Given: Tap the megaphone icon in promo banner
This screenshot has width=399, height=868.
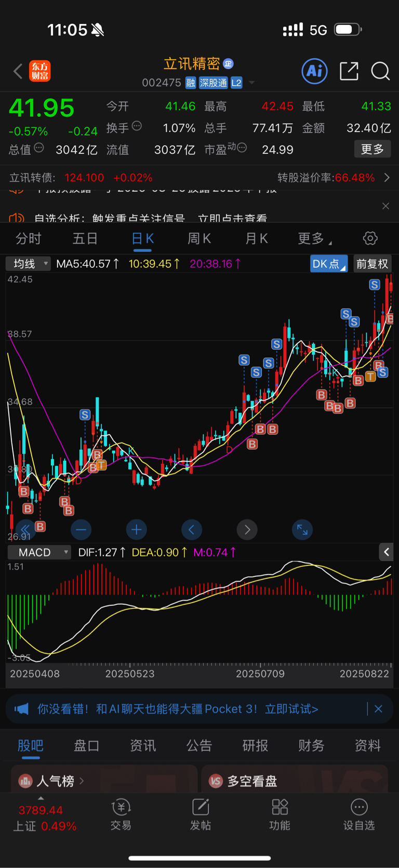Looking at the screenshot, I should tap(22, 709).
